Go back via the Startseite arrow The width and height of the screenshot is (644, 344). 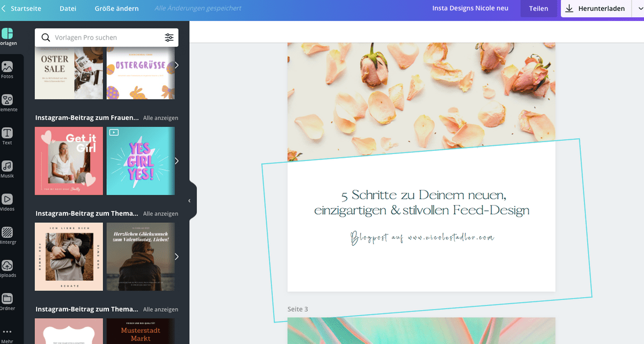click(x=4, y=9)
